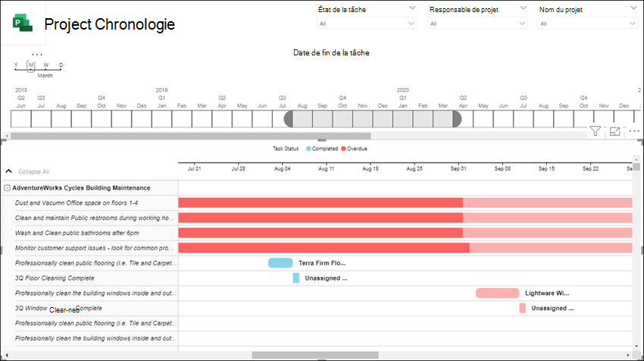The width and height of the screenshot is (644, 361).
Task: Open the ellipsis above the granularity slider
Action: (x=37, y=55)
